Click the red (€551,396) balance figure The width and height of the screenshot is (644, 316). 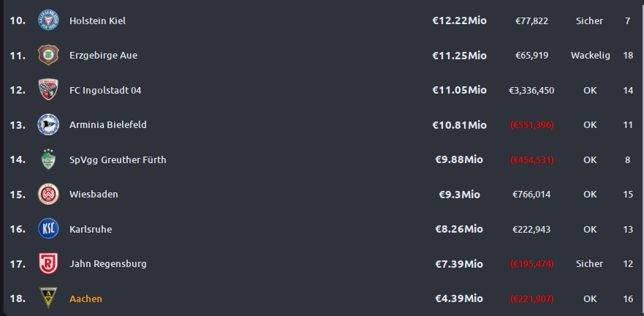click(x=532, y=125)
